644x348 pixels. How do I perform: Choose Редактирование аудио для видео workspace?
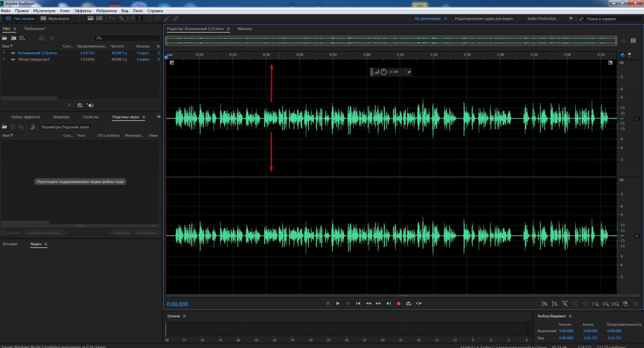[x=484, y=18]
